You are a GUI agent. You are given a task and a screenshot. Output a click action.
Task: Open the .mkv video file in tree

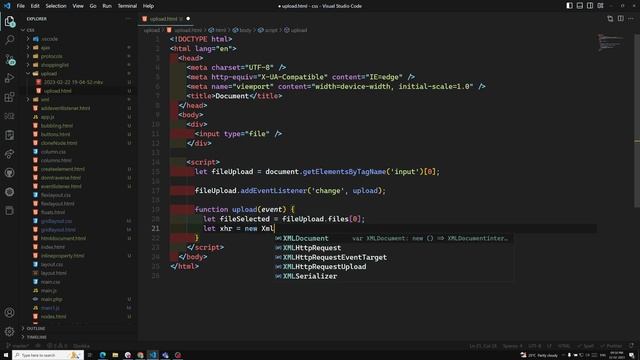pyautogui.click(x=78, y=82)
